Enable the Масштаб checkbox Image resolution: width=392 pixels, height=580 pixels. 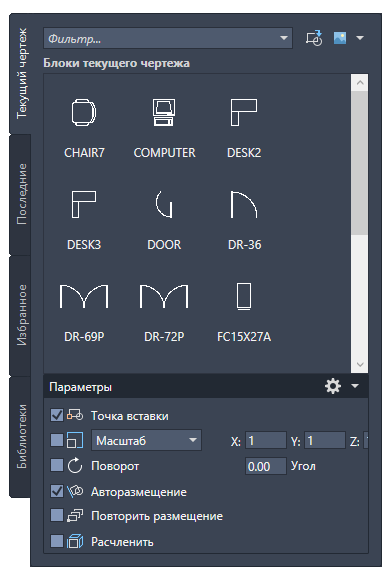point(57,440)
